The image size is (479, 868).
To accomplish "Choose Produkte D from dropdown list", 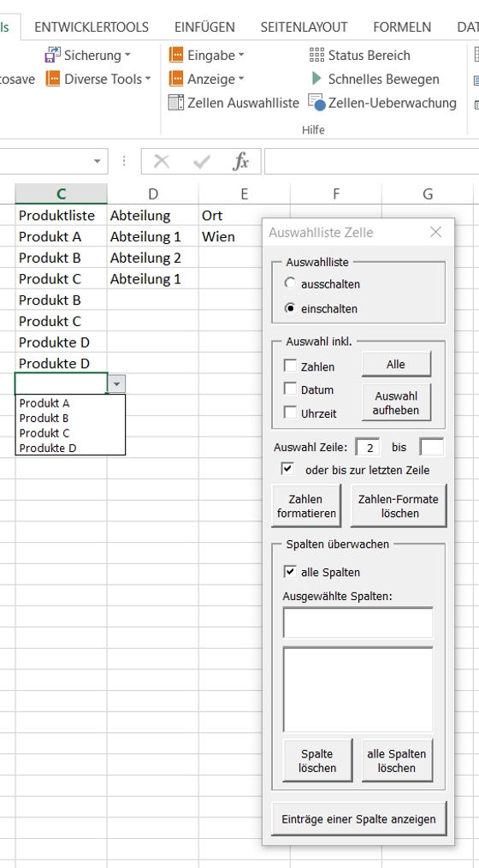I will tap(70, 448).
